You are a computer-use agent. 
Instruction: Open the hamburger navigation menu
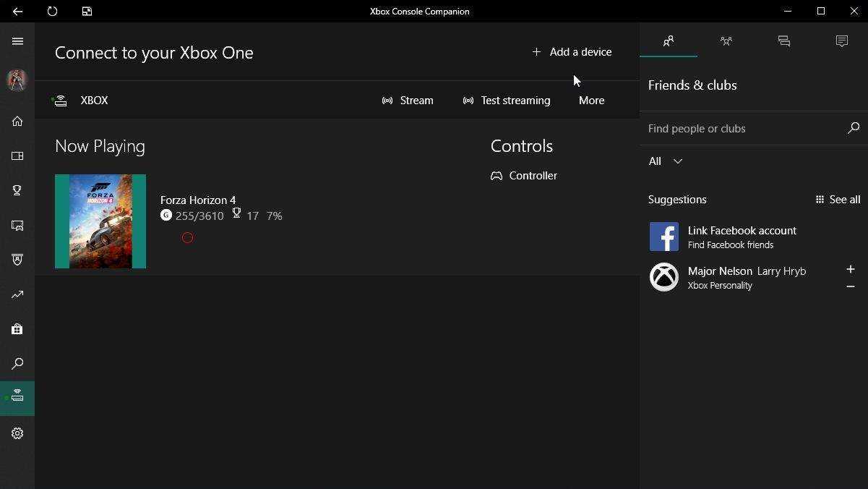point(17,41)
